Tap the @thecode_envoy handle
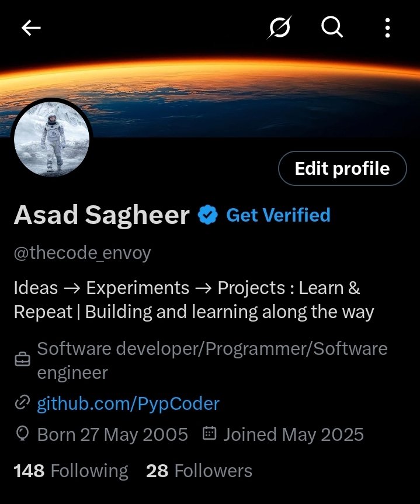 [82, 253]
